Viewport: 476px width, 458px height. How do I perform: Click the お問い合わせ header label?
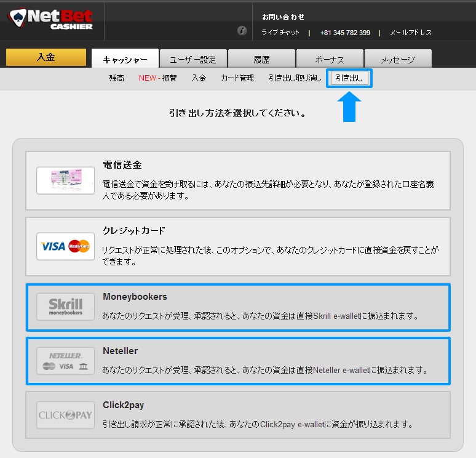point(284,17)
